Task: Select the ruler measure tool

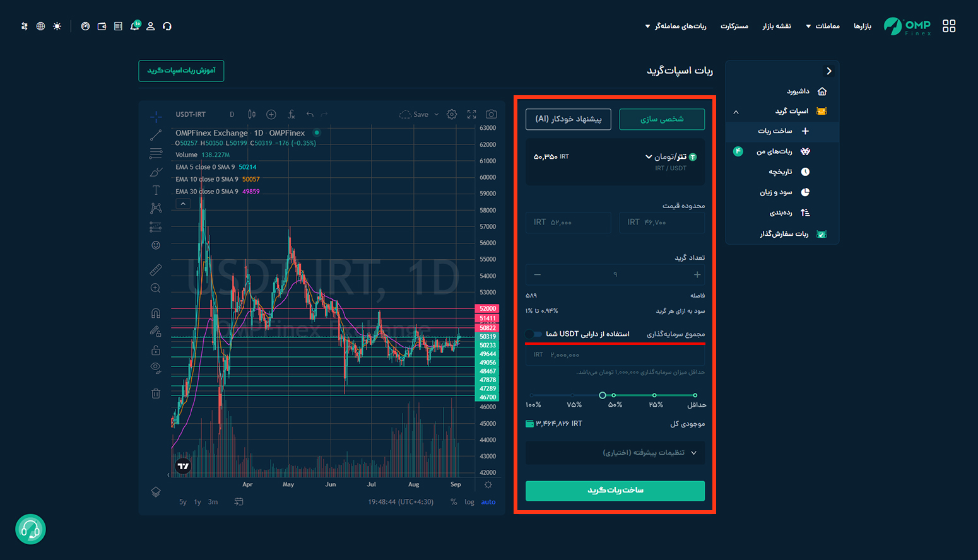Action: tap(156, 270)
